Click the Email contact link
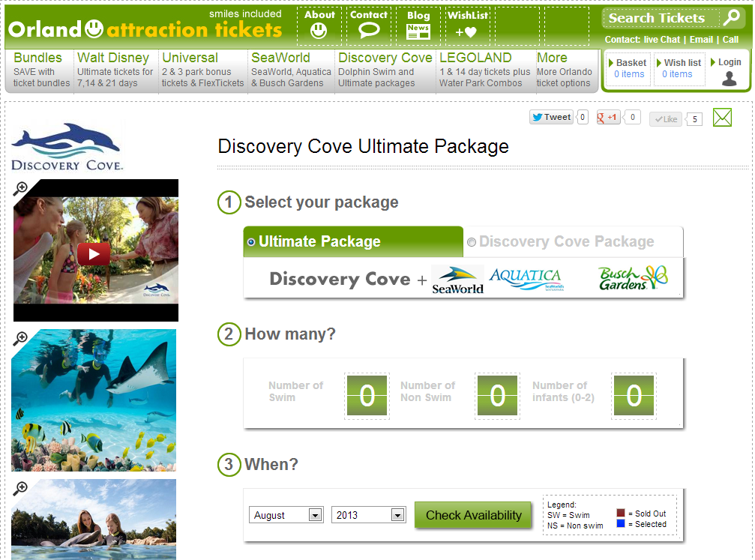 pyautogui.click(x=701, y=40)
